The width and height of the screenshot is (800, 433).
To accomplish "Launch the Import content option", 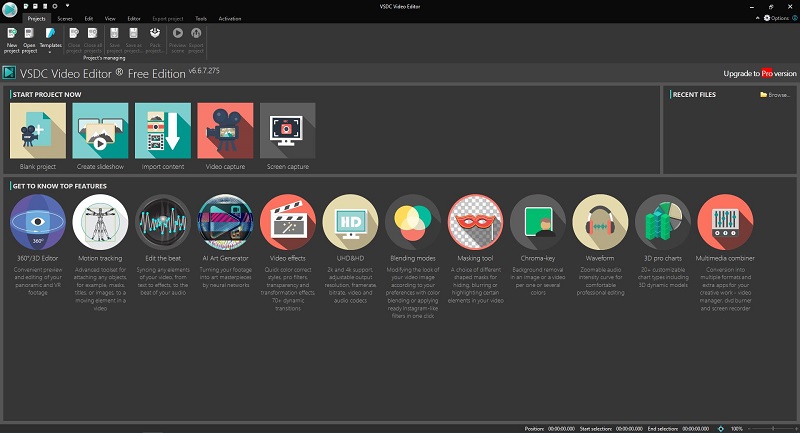I will [x=163, y=131].
